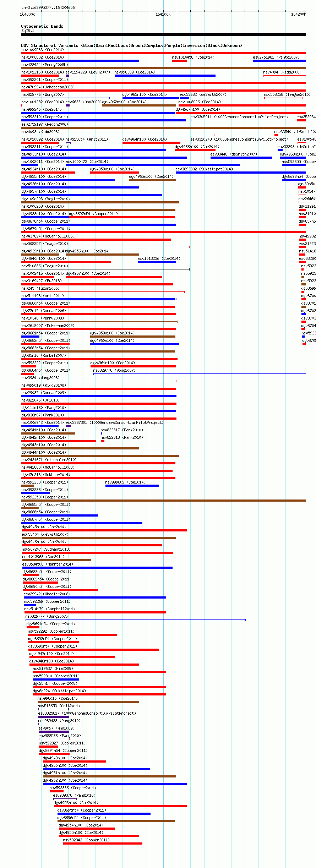Viewport: 316px width, 868px height.
Task: Click the chr3:163995377..164204656 coordinates text
Action: (x=48, y=7)
